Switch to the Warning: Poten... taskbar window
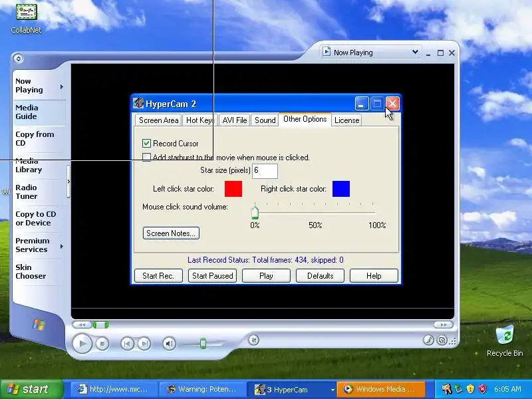The image size is (532, 399). pos(203,389)
